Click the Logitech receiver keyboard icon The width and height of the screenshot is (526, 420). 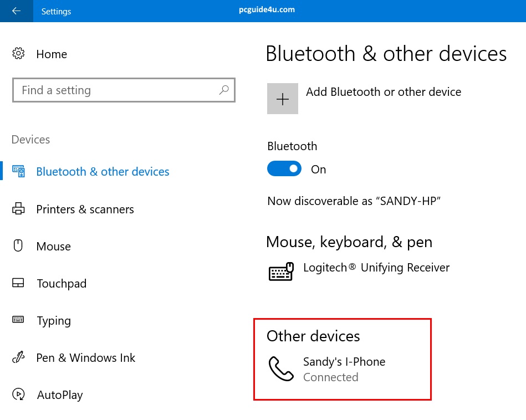coord(281,271)
